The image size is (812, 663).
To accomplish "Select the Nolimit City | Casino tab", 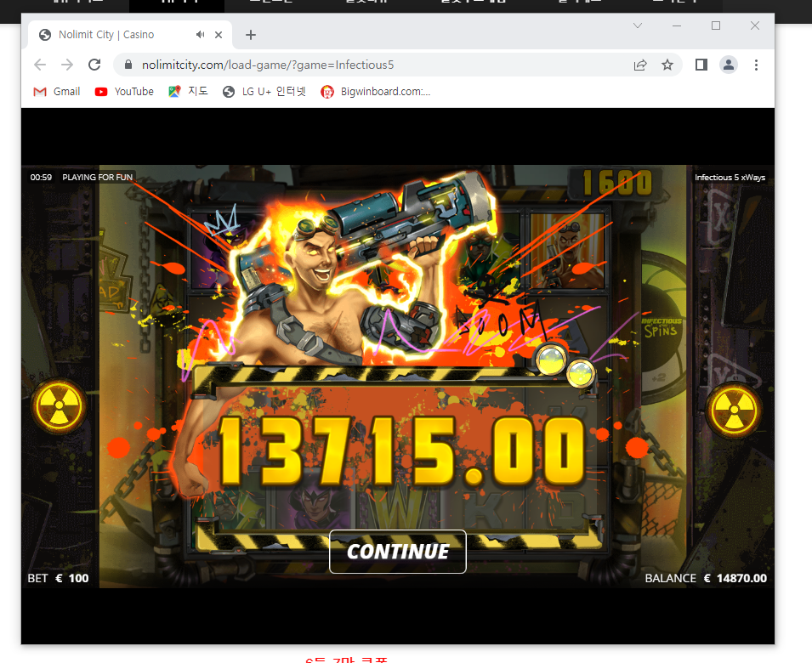I will [x=129, y=35].
